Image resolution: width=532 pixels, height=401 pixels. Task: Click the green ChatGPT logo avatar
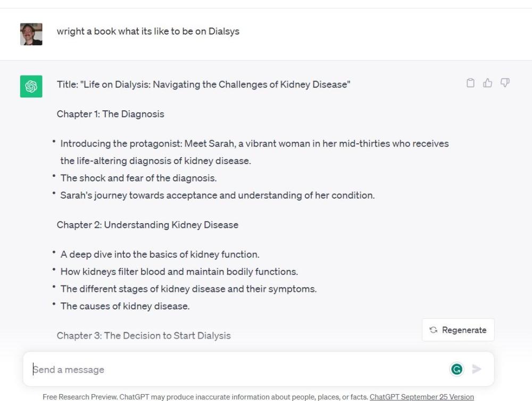(31, 86)
